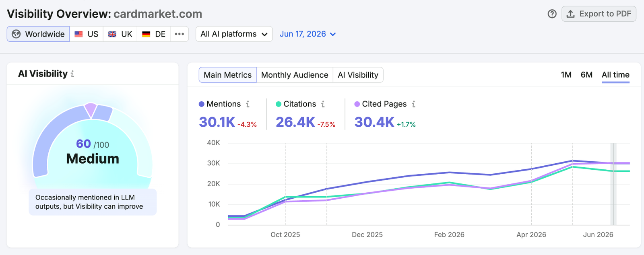Click the Apr 2026 axis label
This screenshot has width=644, height=255.
[x=531, y=234]
